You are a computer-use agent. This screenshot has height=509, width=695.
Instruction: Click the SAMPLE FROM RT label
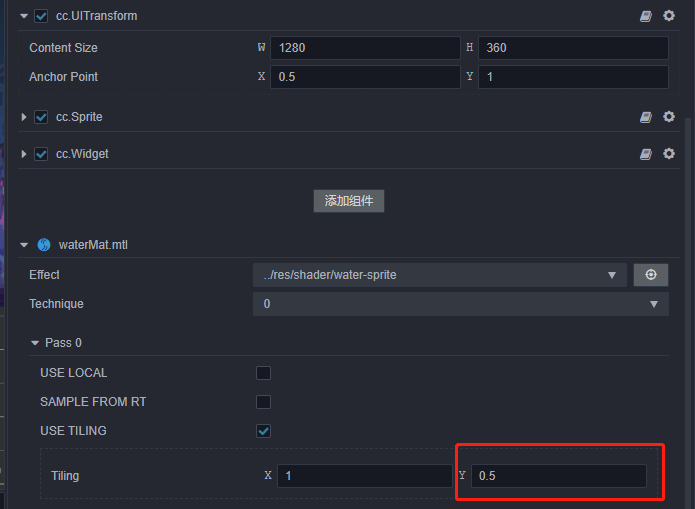[93, 402]
